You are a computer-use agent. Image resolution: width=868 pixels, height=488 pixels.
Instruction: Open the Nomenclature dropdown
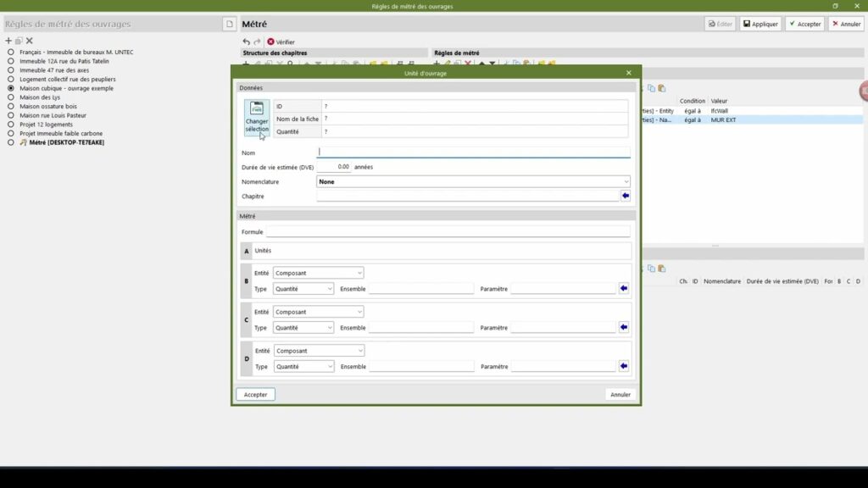473,181
